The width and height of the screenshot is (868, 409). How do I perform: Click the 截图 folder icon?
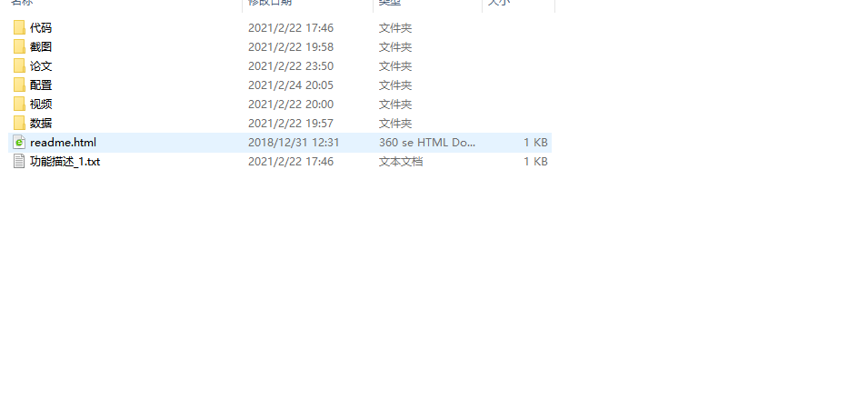point(19,46)
